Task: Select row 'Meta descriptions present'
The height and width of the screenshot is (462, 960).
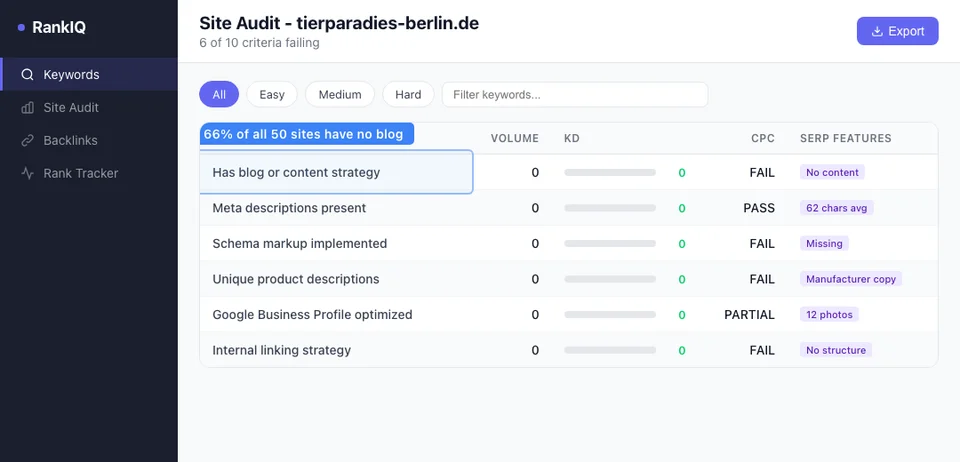Action: (x=568, y=208)
